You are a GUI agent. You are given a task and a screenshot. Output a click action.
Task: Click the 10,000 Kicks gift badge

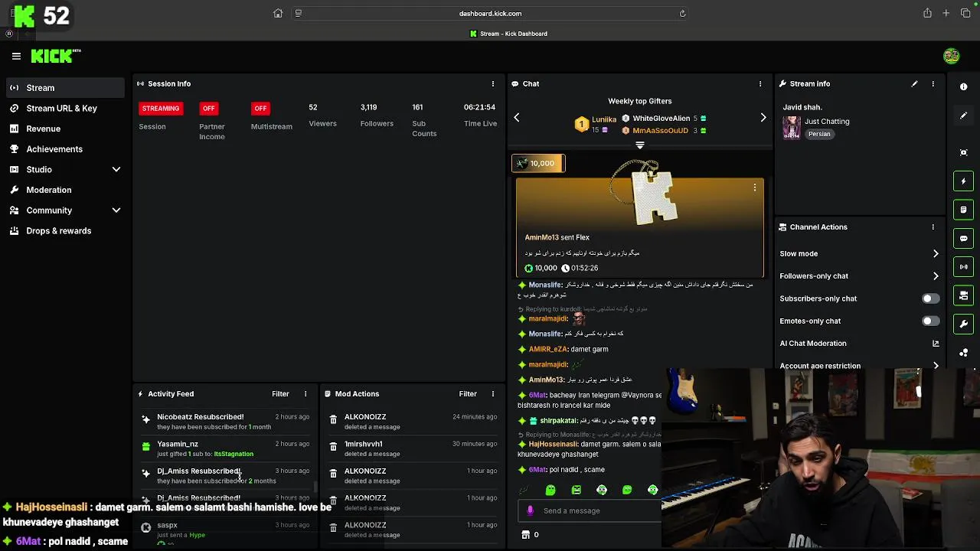pyautogui.click(x=538, y=163)
